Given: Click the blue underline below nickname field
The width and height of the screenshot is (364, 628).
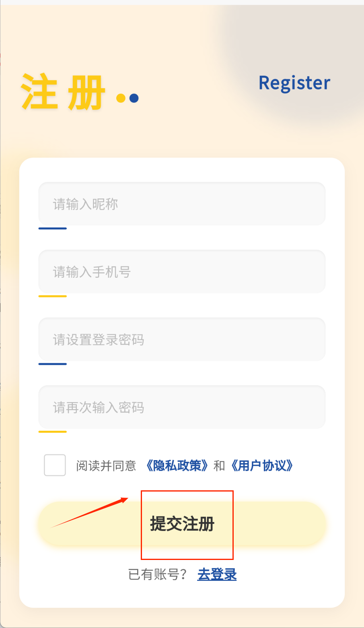Looking at the screenshot, I should click(x=53, y=229).
